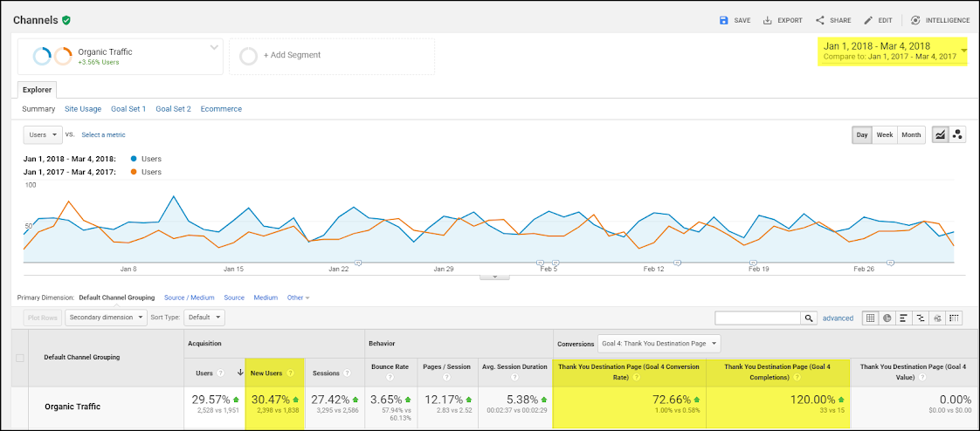Click the Save report icon
Screen dimensions: 980x431
pos(723,20)
